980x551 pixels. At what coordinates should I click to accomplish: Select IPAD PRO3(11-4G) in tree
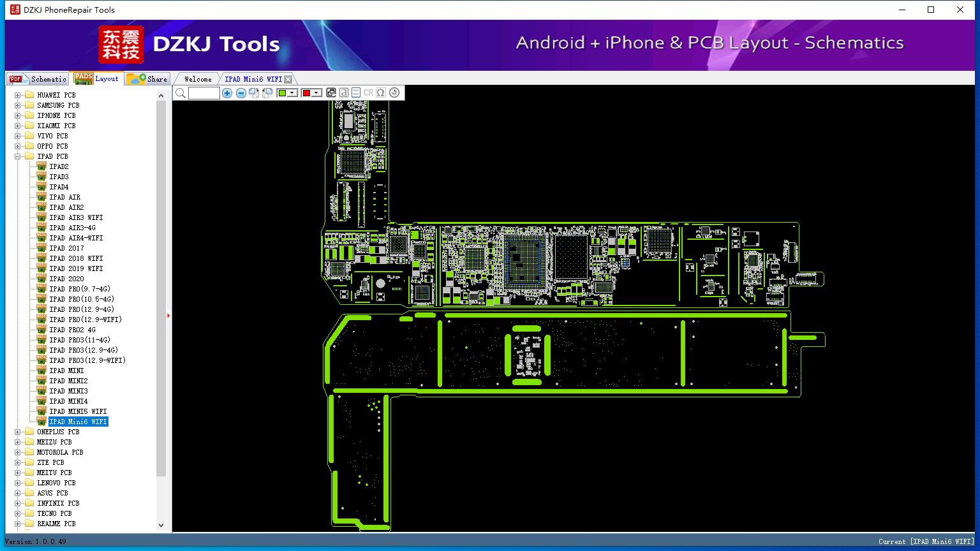(80, 340)
